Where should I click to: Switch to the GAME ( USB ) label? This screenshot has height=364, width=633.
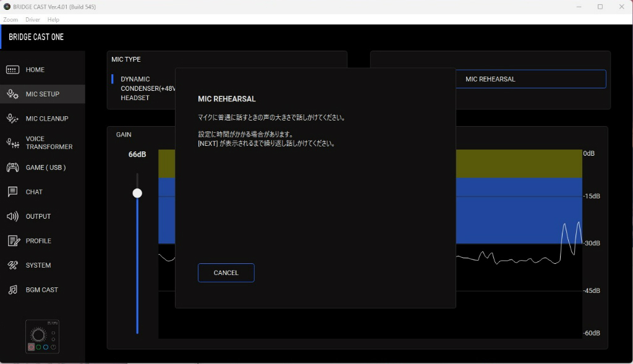pos(46,167)
